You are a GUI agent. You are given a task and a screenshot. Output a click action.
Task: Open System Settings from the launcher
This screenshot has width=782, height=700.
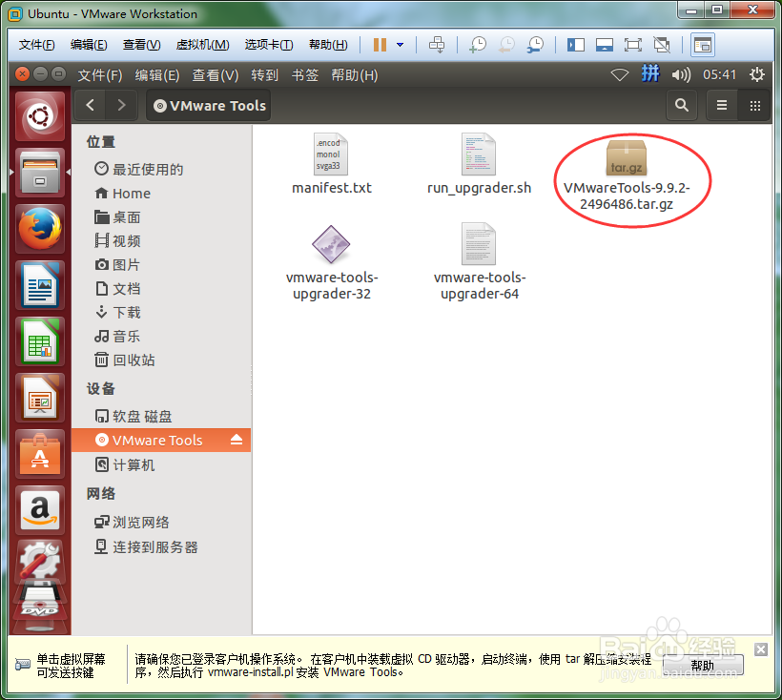tap(40, 560)
